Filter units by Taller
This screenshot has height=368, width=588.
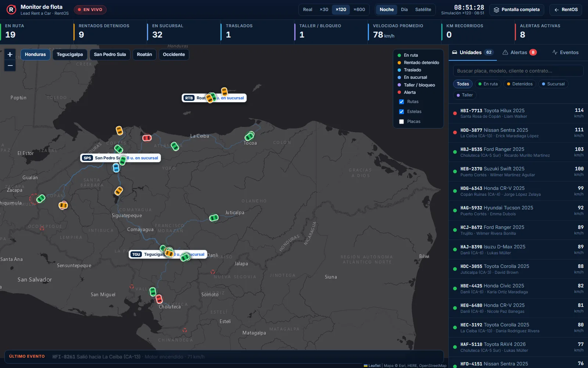point(465,95)
